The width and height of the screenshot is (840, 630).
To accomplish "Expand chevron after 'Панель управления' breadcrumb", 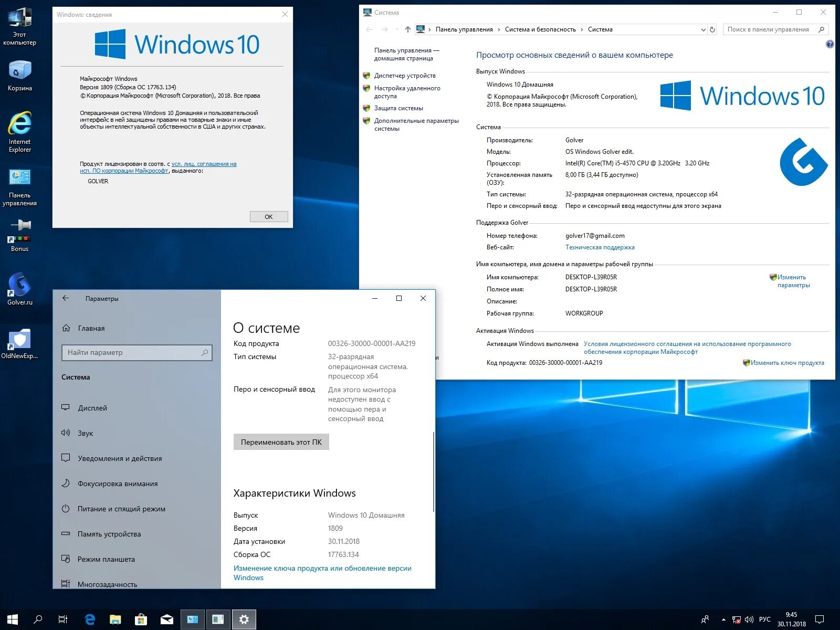I will [x=499, y=29].
